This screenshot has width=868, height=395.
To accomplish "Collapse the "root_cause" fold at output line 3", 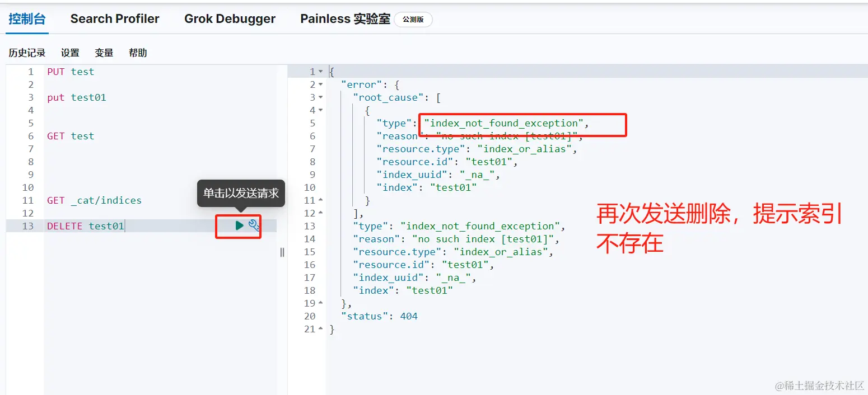I will click(321, 97).
